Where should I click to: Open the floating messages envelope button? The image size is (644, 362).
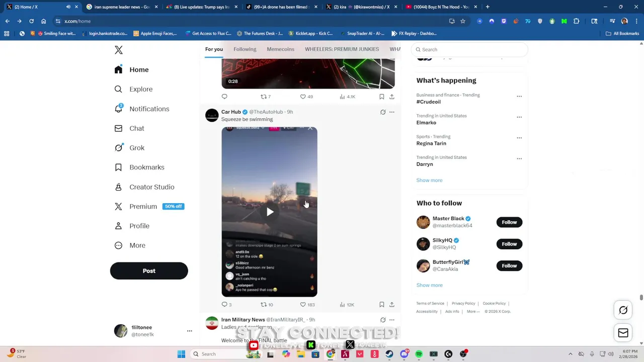[623, 333]
